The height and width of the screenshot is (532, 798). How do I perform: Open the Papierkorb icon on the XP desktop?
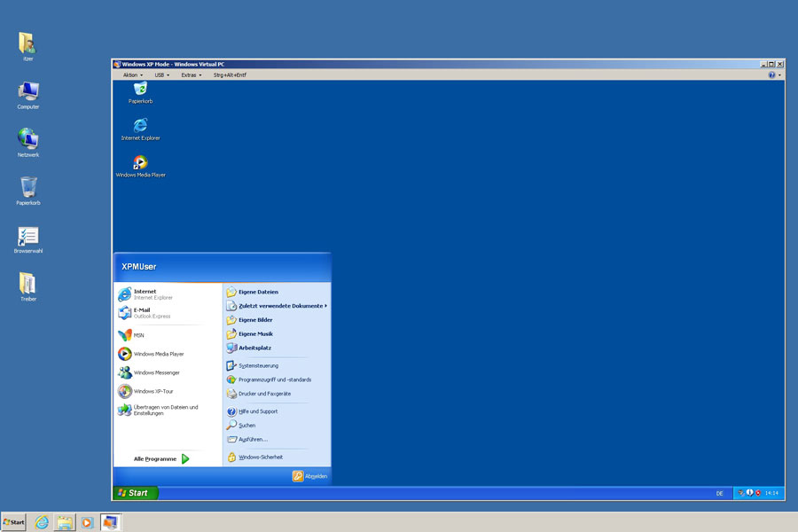140,92
